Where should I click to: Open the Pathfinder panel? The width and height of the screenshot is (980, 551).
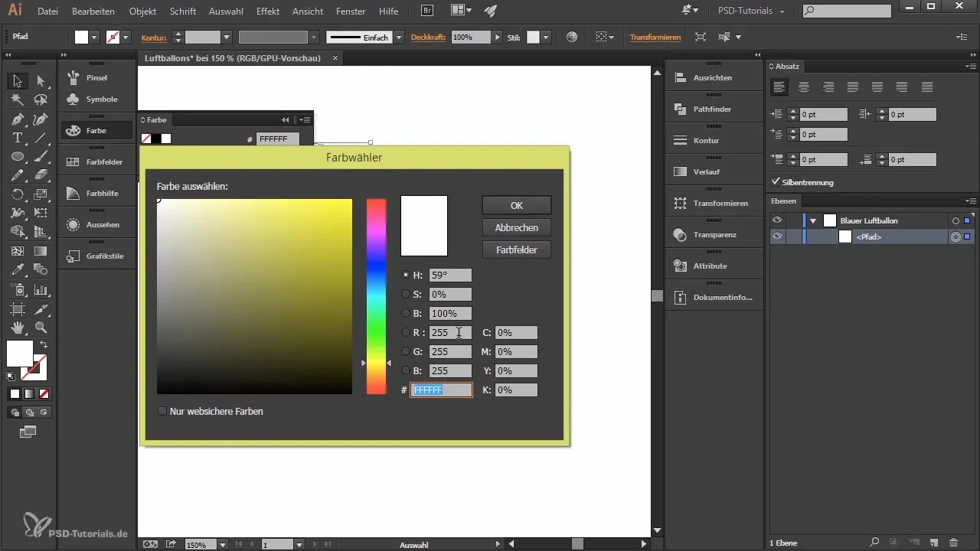coord(712,109)
